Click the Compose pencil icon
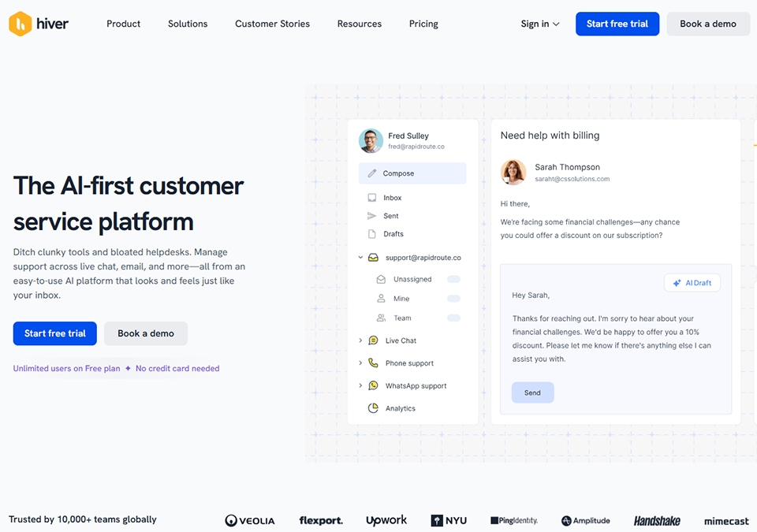 point(371,173)
